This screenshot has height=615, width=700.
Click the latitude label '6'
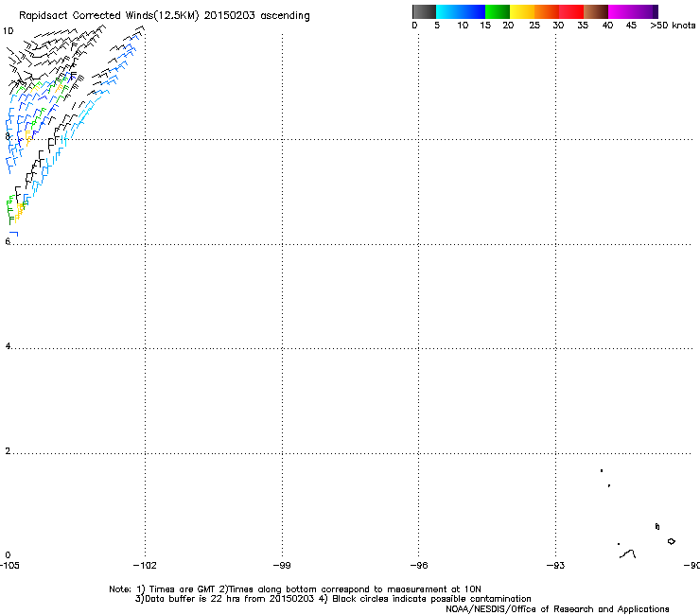8,241
